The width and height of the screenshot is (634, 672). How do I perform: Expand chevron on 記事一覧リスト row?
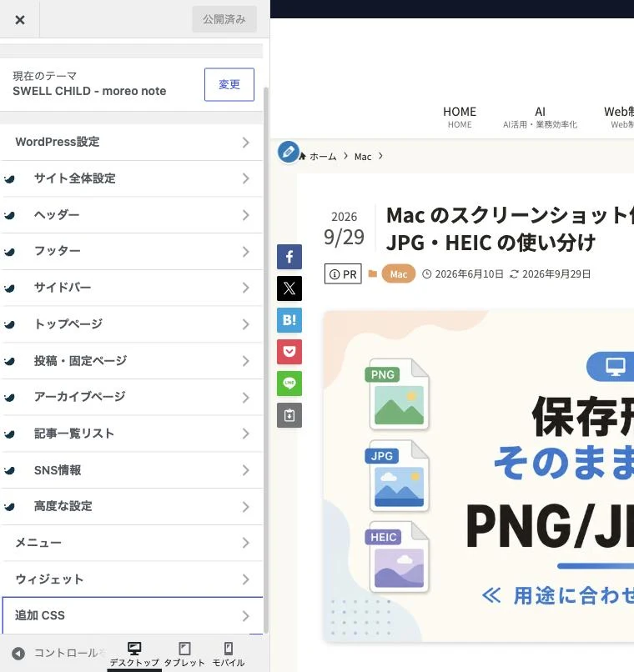tap(245, 434)
